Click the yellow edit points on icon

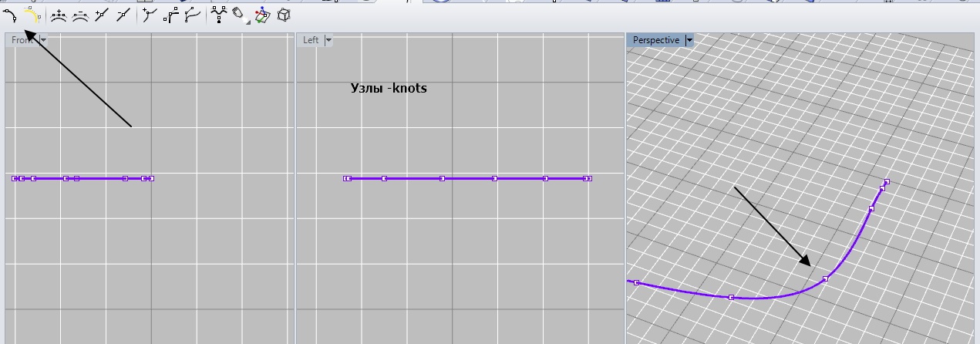coord(31,15)
